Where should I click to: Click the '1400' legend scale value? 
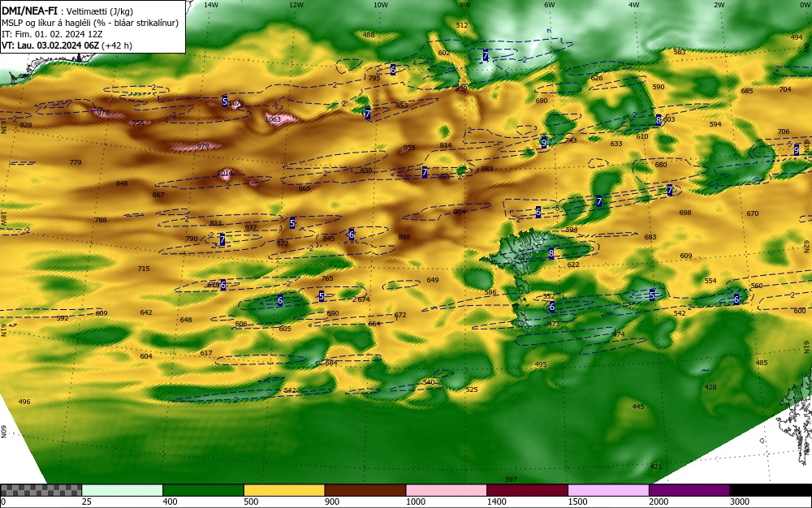pos(496,502)
